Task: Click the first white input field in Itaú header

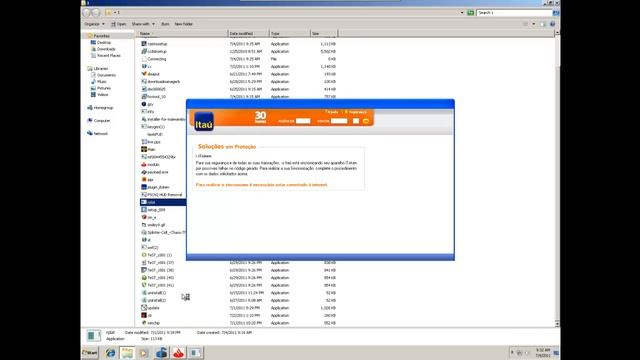Action: tap(303, 121)
